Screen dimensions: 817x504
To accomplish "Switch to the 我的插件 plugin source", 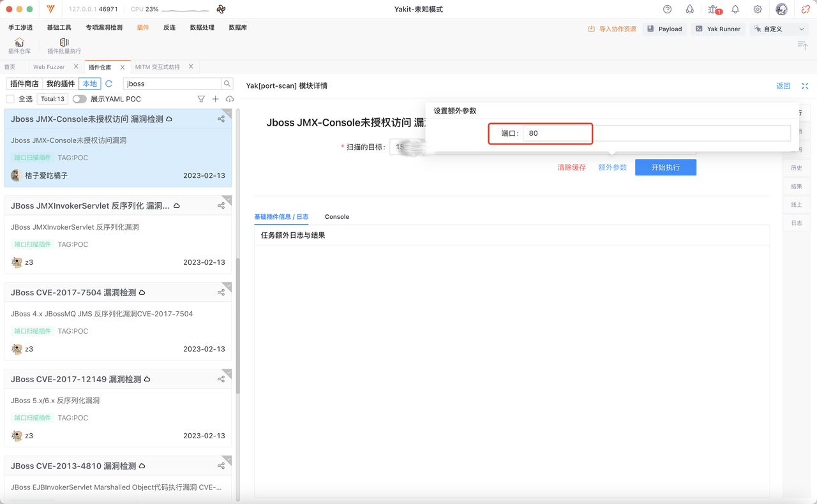I will coord(61,84).
